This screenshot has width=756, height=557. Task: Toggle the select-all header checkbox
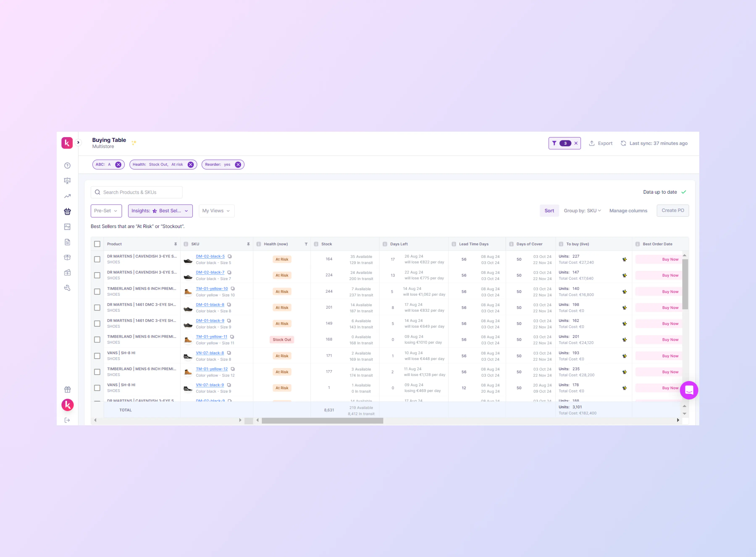click(x=97, y=244)
